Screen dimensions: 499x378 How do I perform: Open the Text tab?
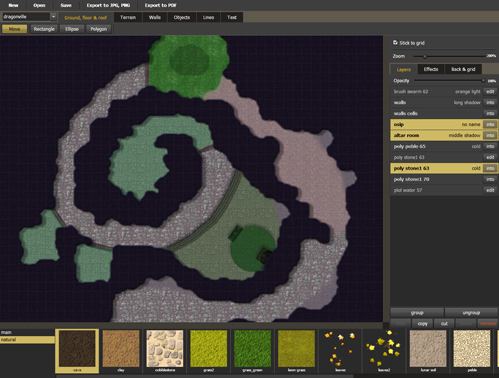tap(232, 17)
